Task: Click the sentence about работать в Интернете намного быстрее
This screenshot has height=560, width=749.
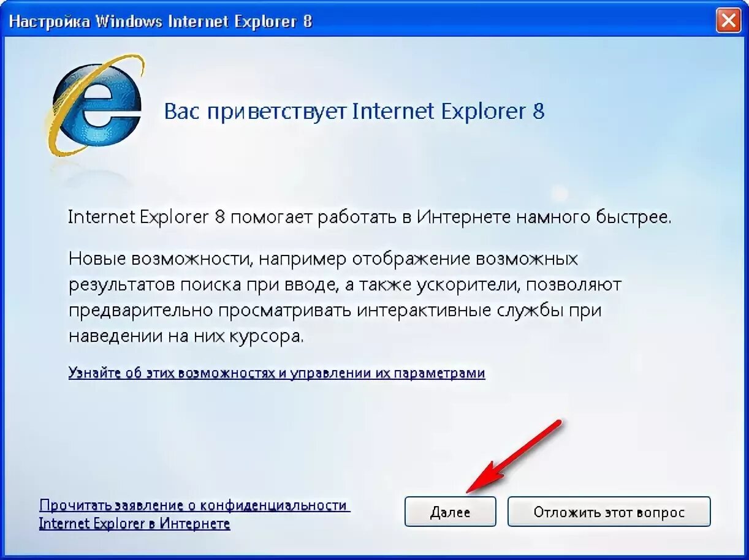Action: 370,218
